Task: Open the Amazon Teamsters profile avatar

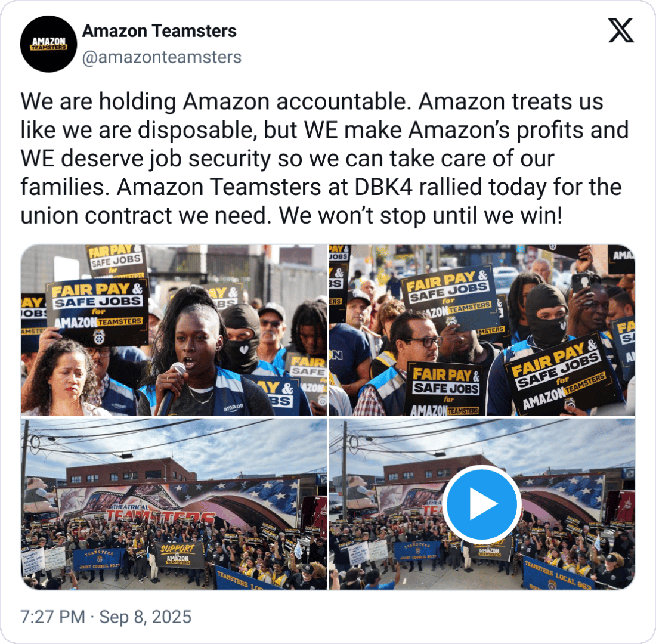Action: [48, 44]
